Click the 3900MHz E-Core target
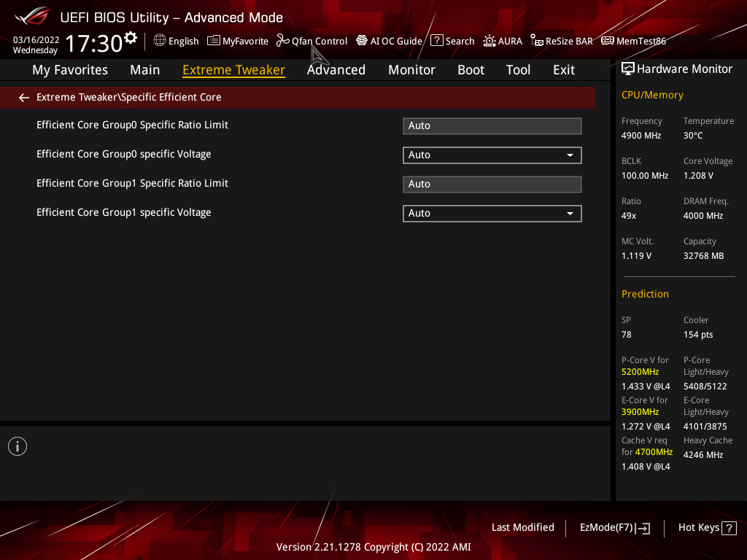 [640, 412]
